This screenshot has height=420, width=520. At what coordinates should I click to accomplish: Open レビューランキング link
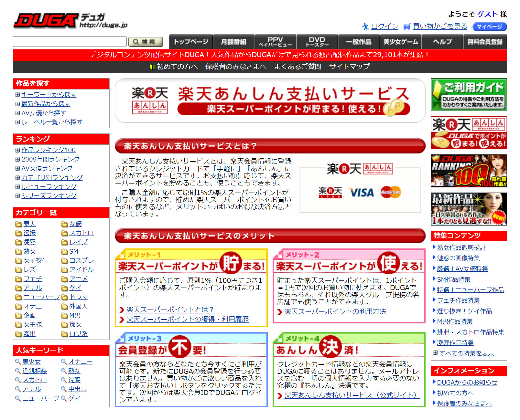(49, 187)
